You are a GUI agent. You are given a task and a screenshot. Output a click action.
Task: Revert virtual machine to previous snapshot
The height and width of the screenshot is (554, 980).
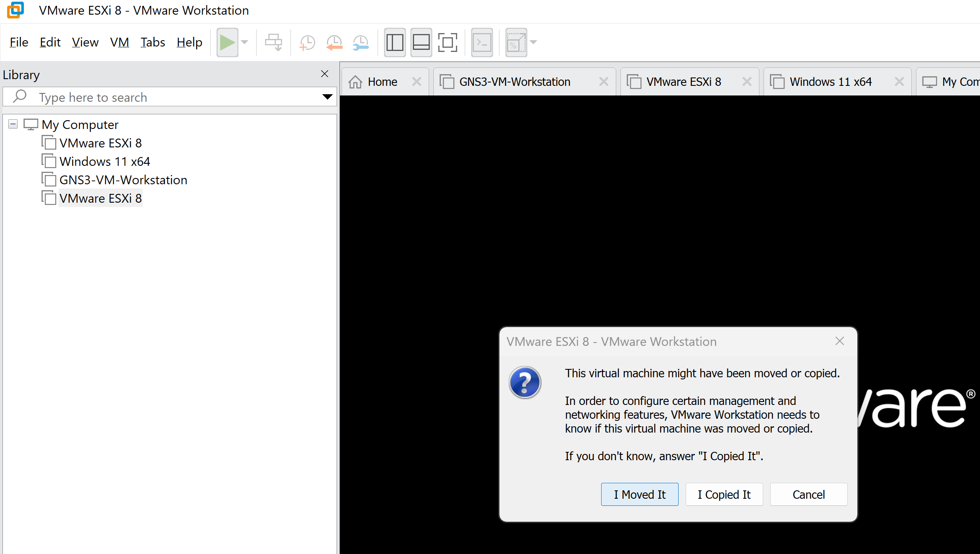334,42
